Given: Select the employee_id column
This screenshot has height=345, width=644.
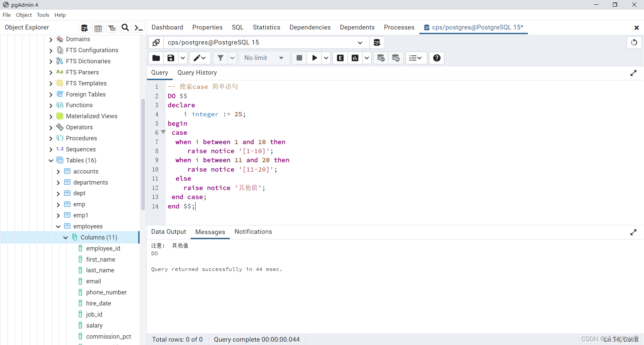Looking at the screenshot, I should pyautogui.click(x=103, y=249).
